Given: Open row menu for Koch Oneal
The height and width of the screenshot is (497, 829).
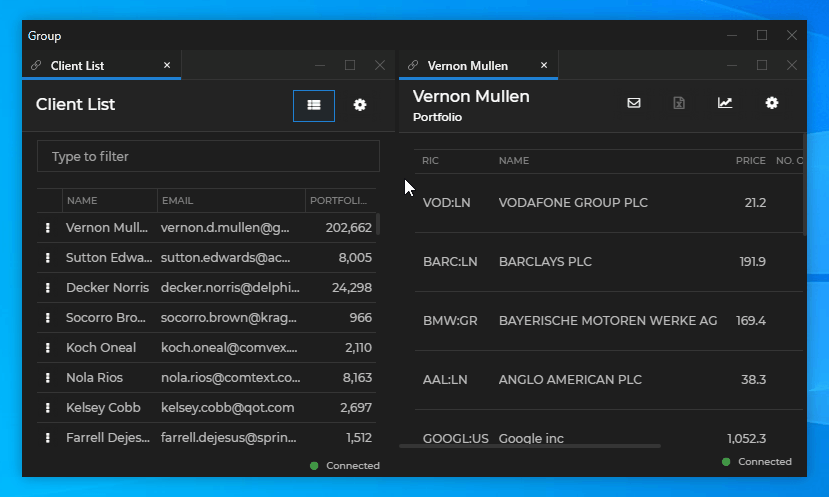Looking at the screenshot, I should (x=48, y=348).
